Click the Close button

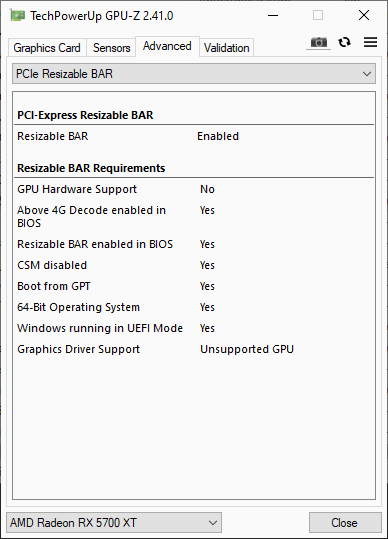point(345,523)
